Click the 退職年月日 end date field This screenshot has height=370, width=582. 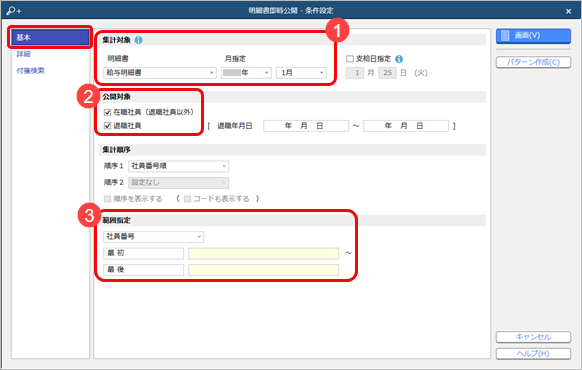[x=406, y=126]
